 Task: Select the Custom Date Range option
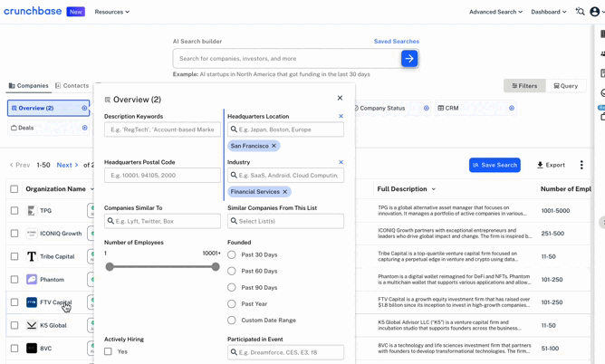coord(232,320)
